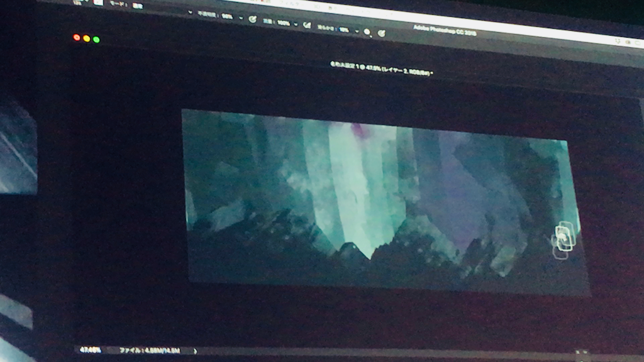Open the 不透明度 opacity slider dropdown
Screen dimensions: 644x362
pyautogui.click(x=241, y=18)
